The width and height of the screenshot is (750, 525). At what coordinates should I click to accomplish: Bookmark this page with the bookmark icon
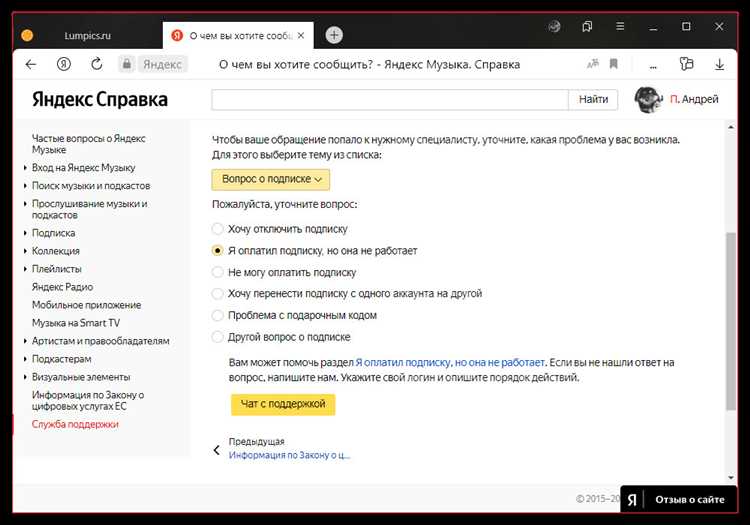(x=614, y=64)
